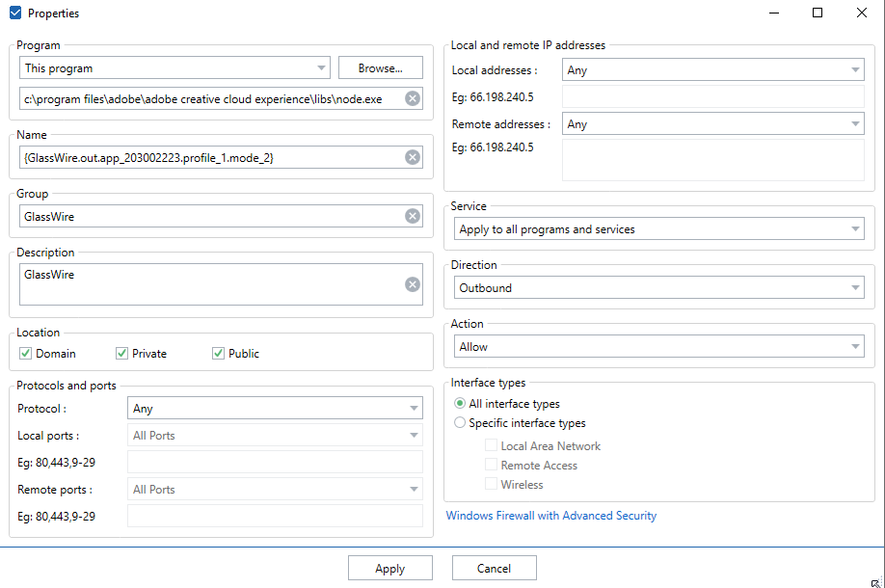Expand the This program dropdown
Screen dimensions: 885x588
coord(174,68)
